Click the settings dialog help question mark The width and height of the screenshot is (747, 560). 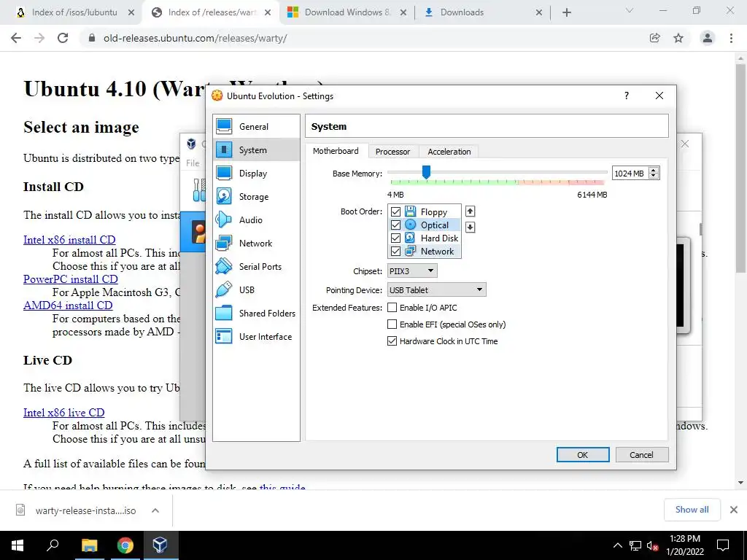(627, 96)
